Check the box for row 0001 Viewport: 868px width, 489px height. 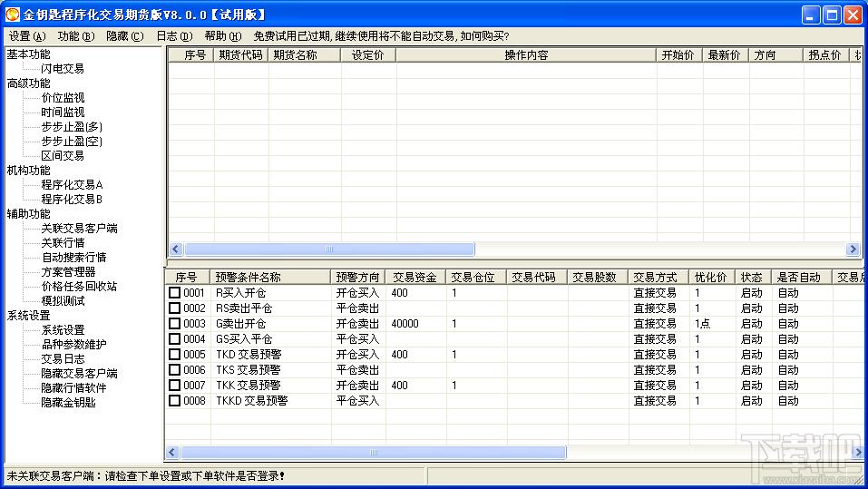[174, 292]
